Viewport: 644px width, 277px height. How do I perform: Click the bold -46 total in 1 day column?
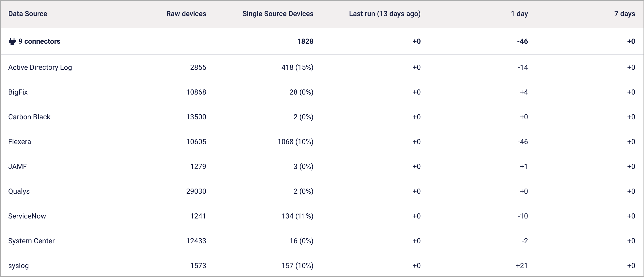tap(522, 41)
